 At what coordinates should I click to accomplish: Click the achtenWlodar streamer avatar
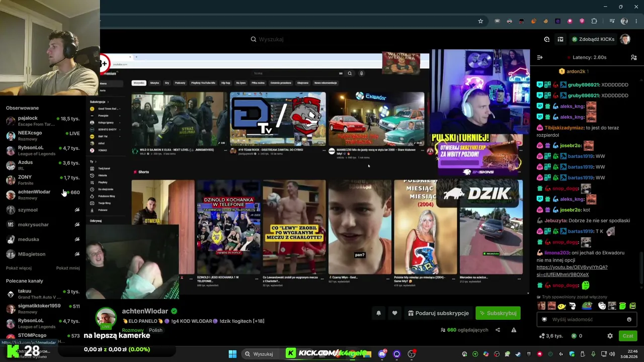coord(106,318)
